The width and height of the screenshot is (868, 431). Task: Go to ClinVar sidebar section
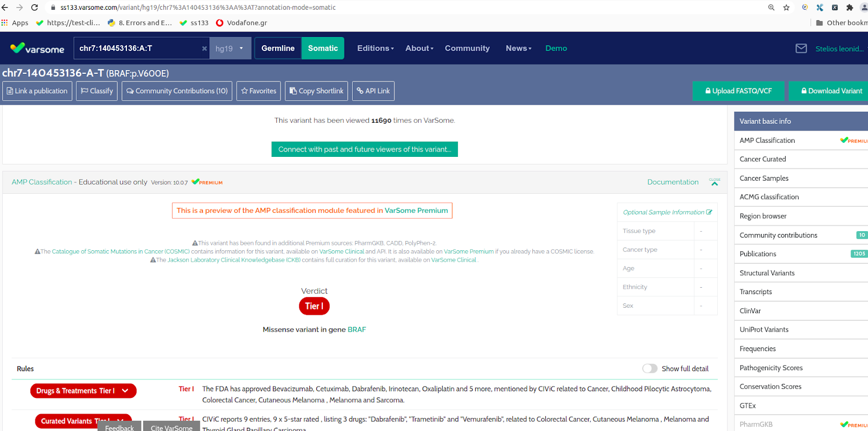click(801, 310)
